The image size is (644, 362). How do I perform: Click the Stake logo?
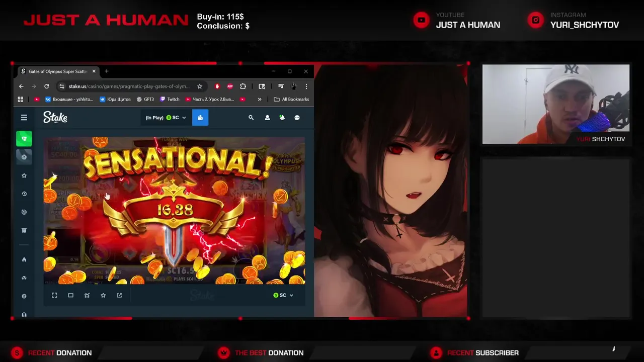click(55, 118)
